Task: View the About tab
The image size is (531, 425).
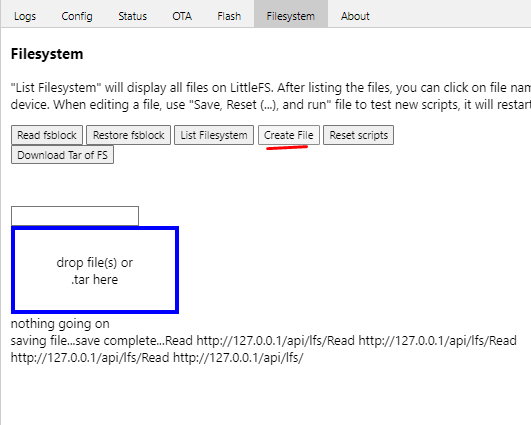Action: 355,16
